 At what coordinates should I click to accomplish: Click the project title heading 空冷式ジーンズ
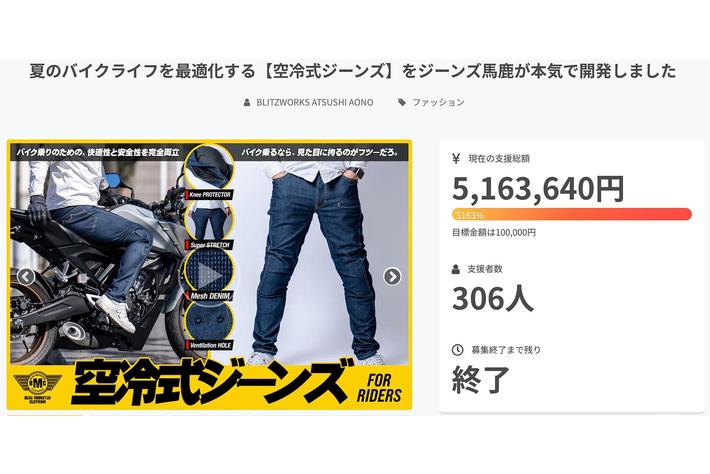[x=353, y=71]
